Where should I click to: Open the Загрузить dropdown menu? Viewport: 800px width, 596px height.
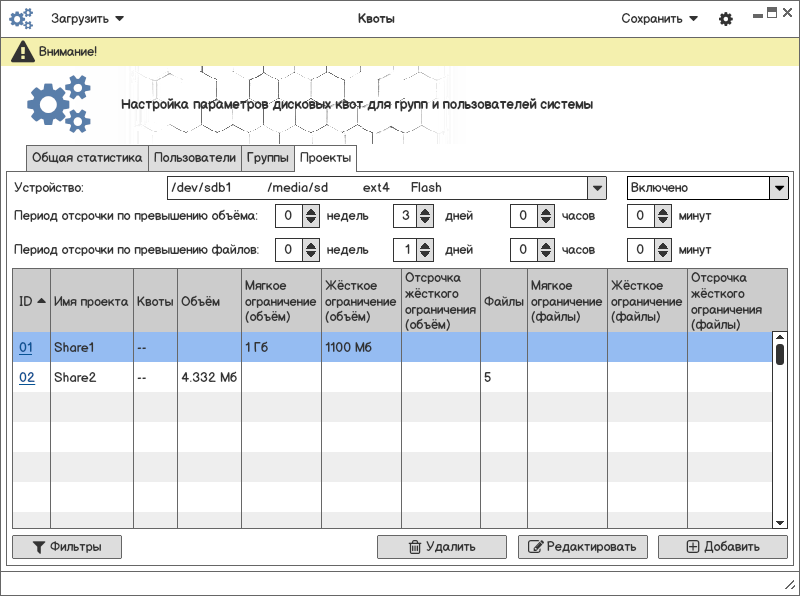[88, 18]
